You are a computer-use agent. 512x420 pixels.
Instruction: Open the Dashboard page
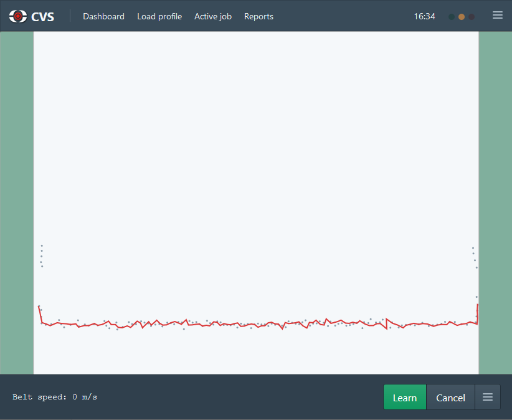point(103,16)
